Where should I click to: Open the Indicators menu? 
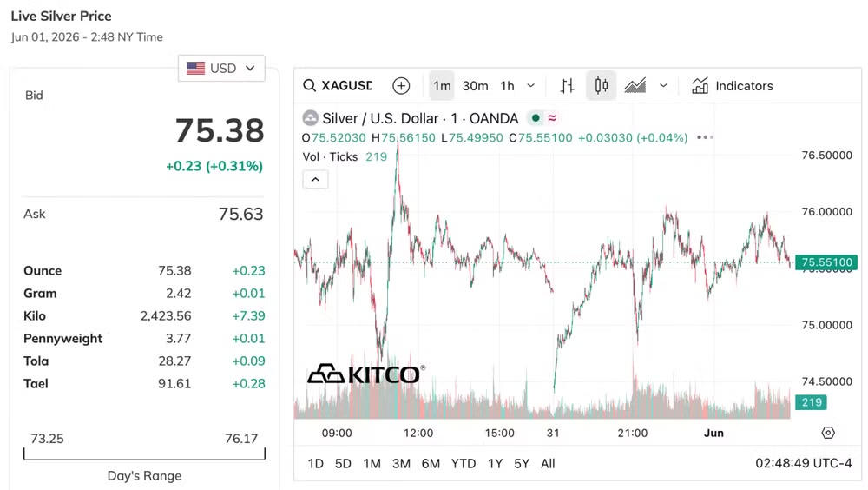pos(732,86)
